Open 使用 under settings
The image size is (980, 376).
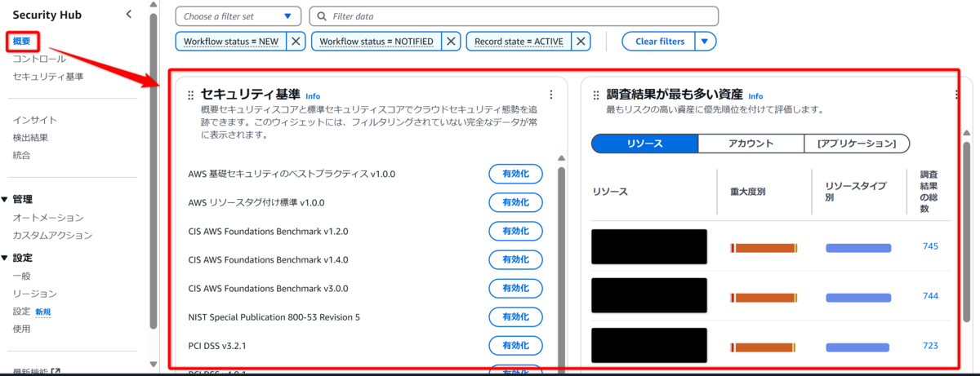coord(21,329)
